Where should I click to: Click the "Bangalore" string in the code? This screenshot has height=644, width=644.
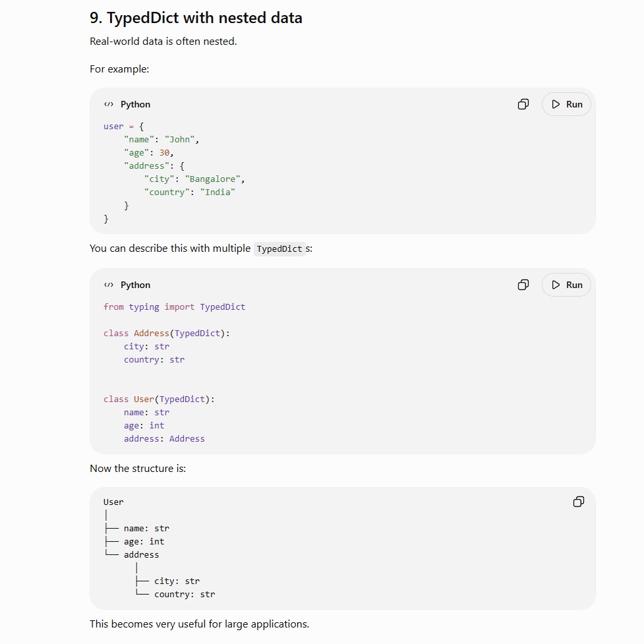[212, 179]
